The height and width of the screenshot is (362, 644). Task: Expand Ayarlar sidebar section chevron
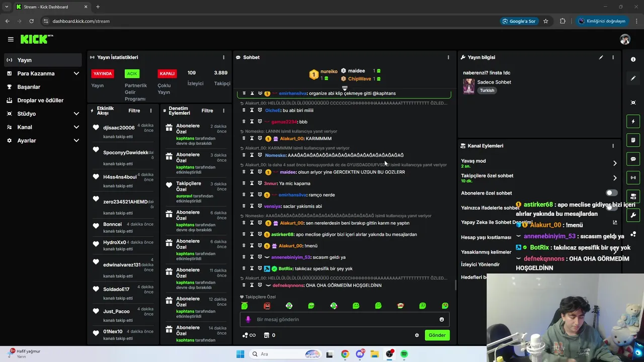point(76,141)
